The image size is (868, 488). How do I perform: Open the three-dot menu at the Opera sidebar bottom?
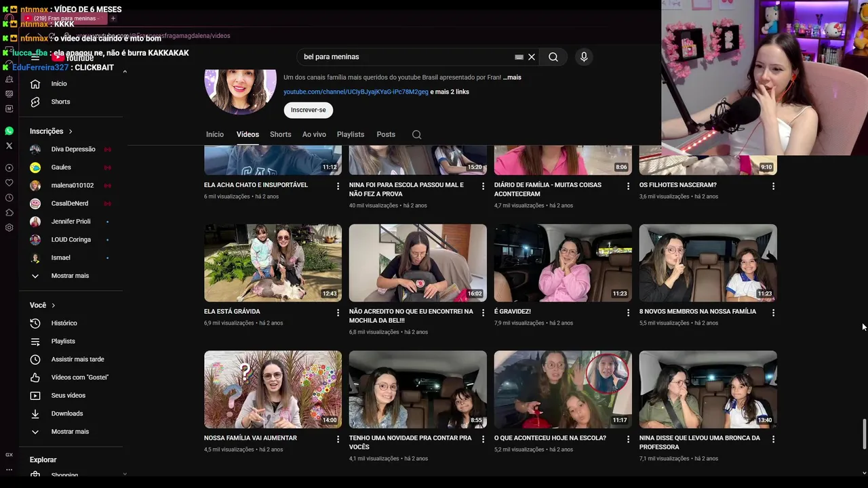[9, 469]
